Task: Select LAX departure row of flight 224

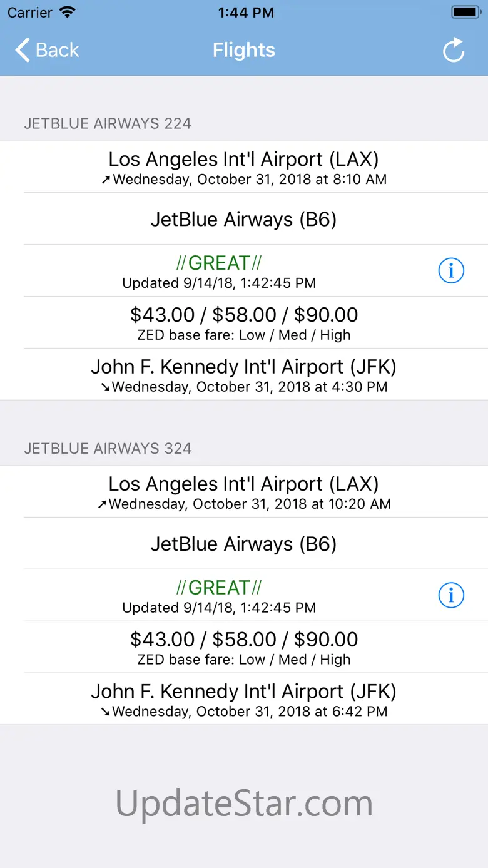Action: [x=244, y=167]
